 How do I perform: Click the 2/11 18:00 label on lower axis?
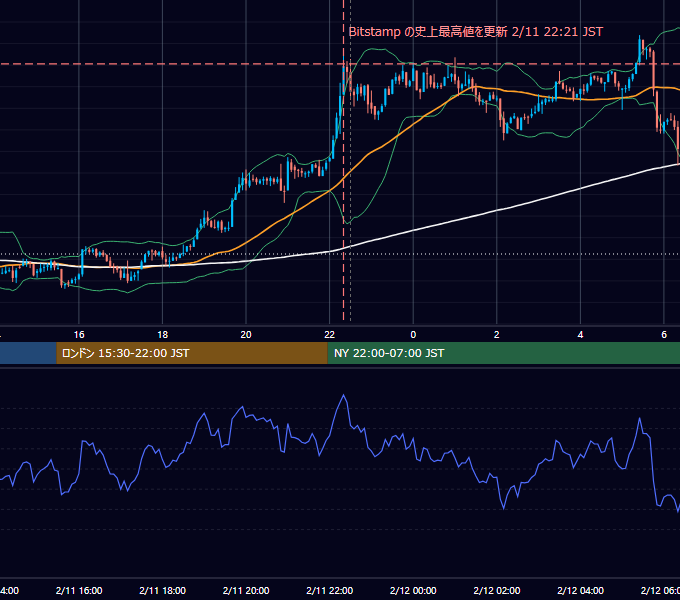[x=162, y=590]
